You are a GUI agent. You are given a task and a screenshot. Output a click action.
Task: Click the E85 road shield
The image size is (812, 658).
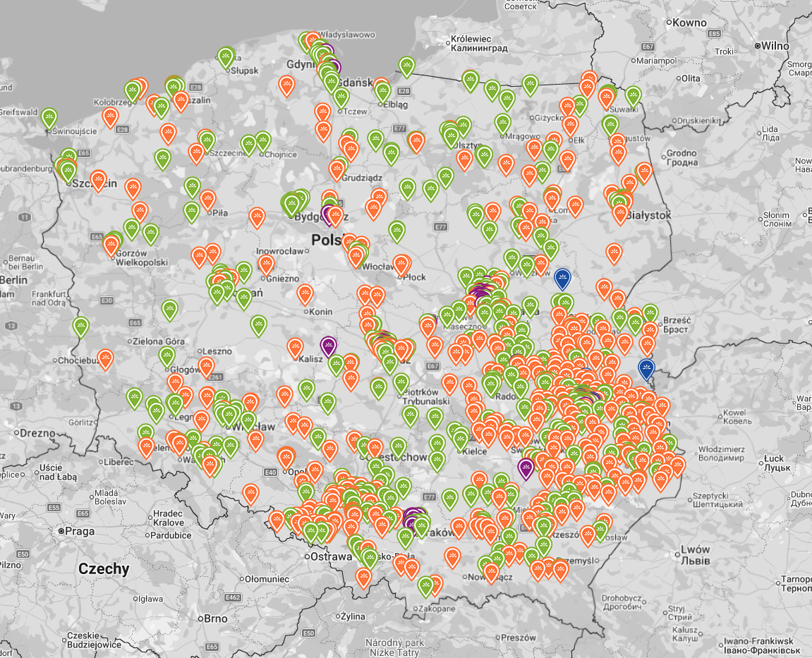coord(714,34)
